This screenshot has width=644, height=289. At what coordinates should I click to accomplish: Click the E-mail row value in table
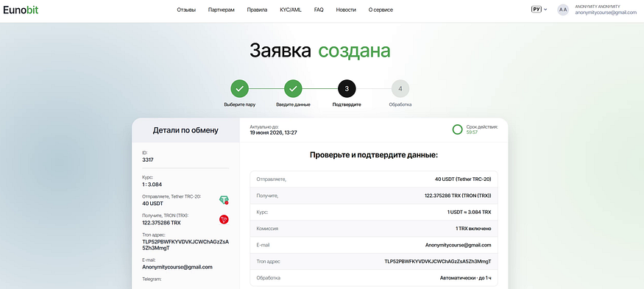(x=459, y=245)
